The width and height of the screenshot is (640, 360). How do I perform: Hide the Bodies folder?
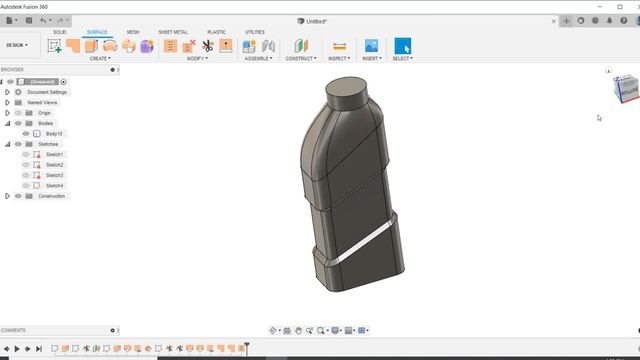[18, 123]
